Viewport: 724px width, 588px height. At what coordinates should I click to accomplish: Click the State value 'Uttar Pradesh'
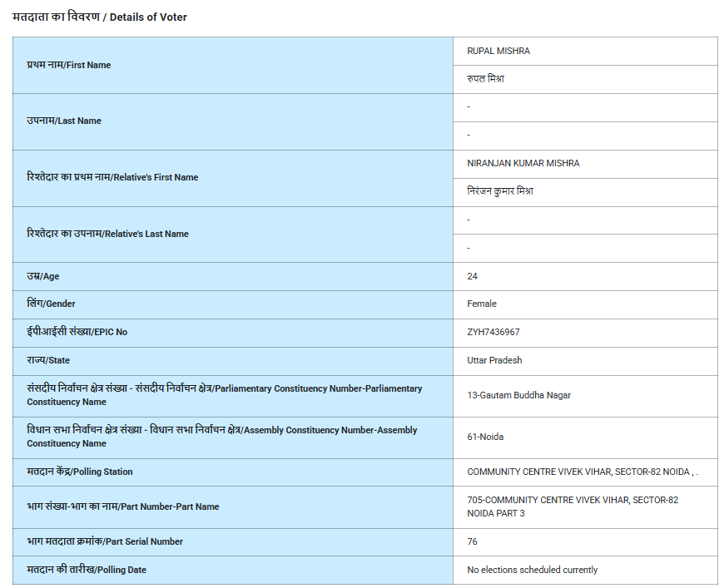click(494, 360)
